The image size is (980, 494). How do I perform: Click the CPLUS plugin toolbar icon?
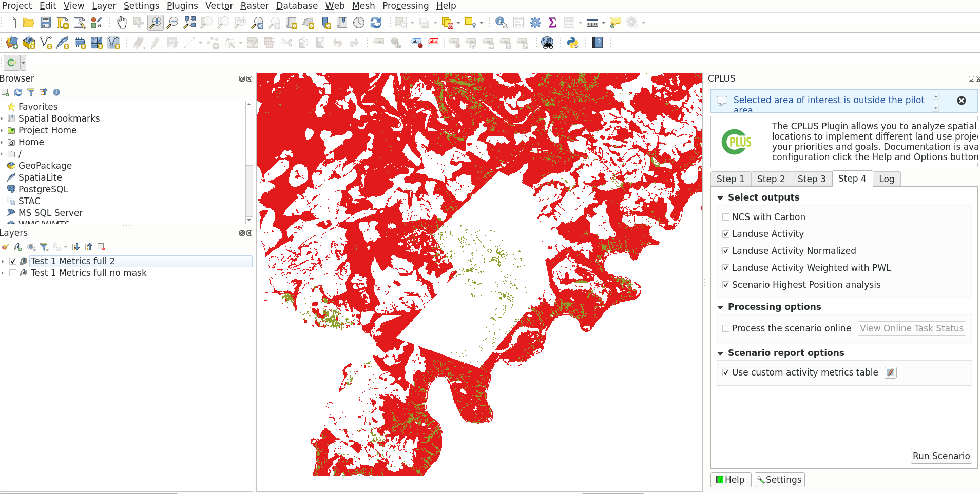pyautogui.click(x=11, y=63)
